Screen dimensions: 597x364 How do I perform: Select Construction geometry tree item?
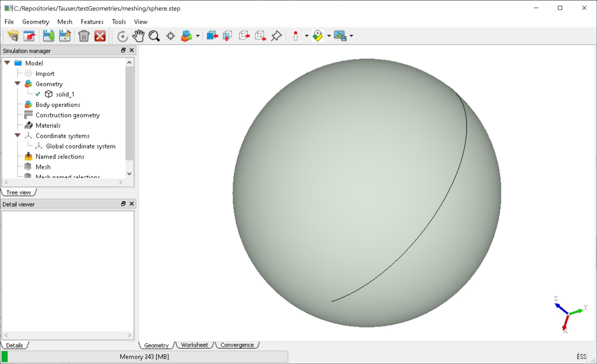pyautogui.click(x=68, y=115)
